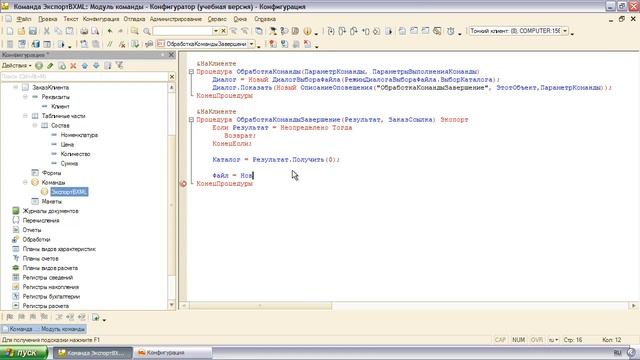
Task: Collapse the Реквизиты tree node
Action: [x=25, y=97]
